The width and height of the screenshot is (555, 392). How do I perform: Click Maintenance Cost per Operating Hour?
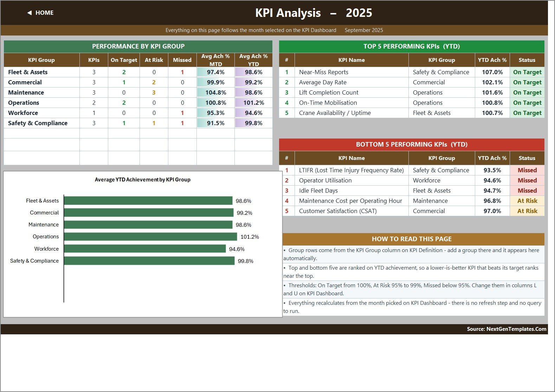(350, 201)
